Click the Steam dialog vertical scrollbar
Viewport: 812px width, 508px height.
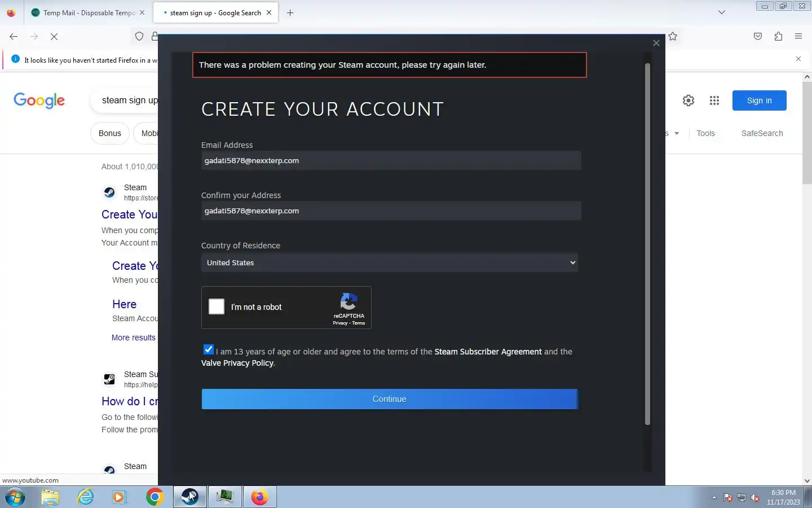click(647, 243)
